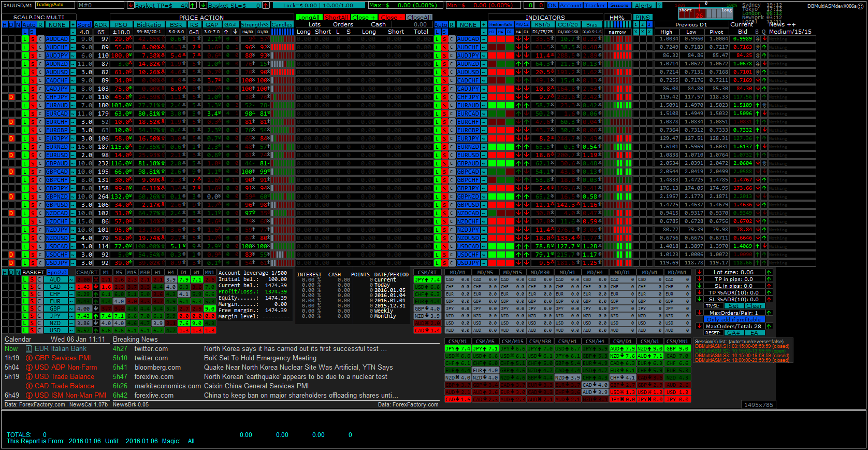Viewport: 868px width, 450px height.
Task: Increase Basket TP with the green up arrow
Action: click(193, 5)
